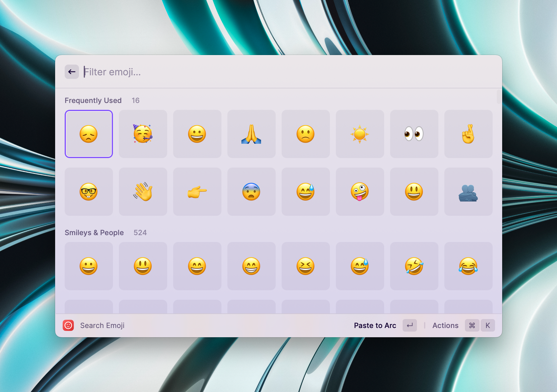
Task: Choose the nerd face emoji
Action: (x=89, y=192)
